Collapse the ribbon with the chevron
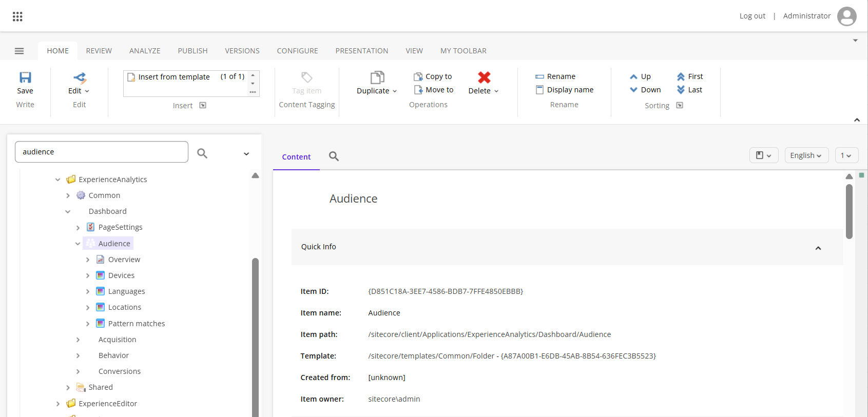Image resolution: width=868 pixels, height=417 pixels. click(x=857, y=120)
